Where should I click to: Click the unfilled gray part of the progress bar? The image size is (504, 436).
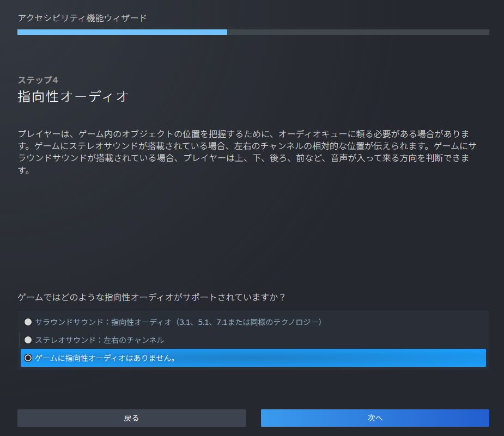click(x=357, y=32)
